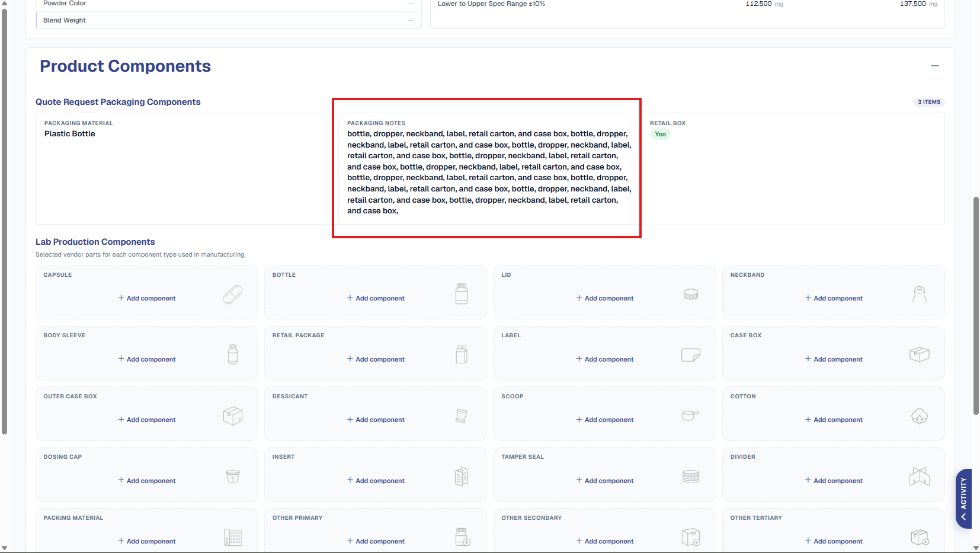980x553 pixels.
Task: Click the Cotton card icon
Action: 920,416
